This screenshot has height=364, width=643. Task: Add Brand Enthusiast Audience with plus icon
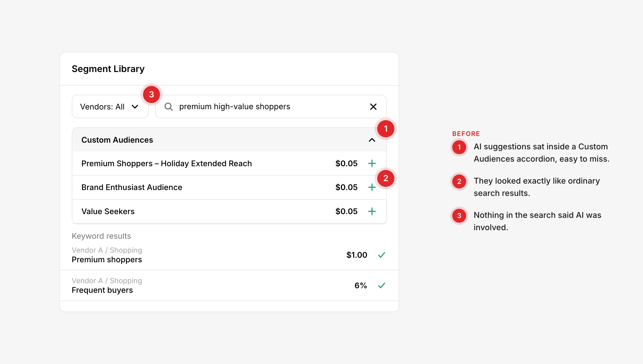tap(372, 187)
